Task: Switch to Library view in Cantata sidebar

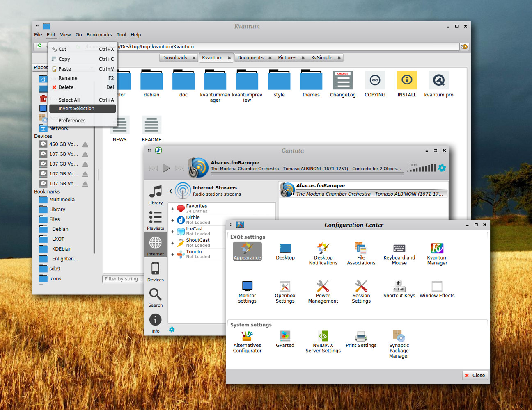Action: click(x=155, y=194)
